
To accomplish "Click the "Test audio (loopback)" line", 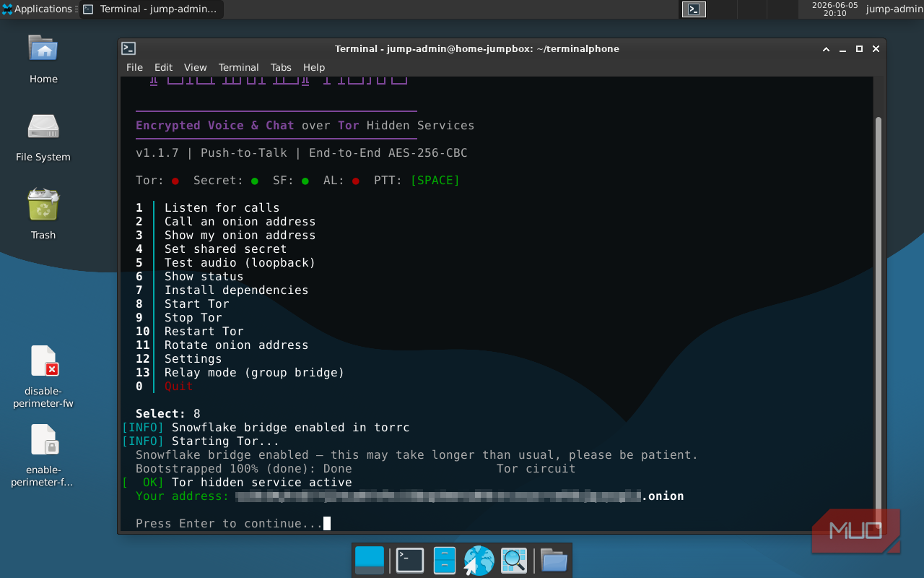I will [x=240, y=262].
